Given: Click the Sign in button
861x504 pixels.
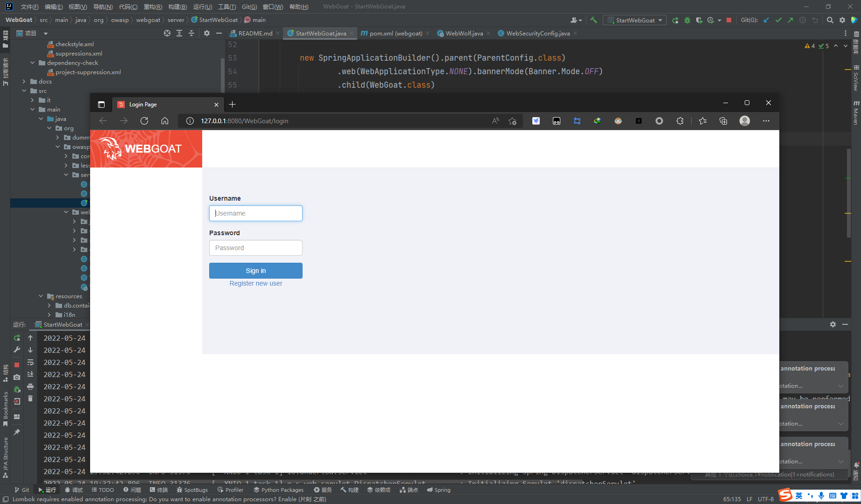Looking at the screenshot, I should [x=256, y=271].
